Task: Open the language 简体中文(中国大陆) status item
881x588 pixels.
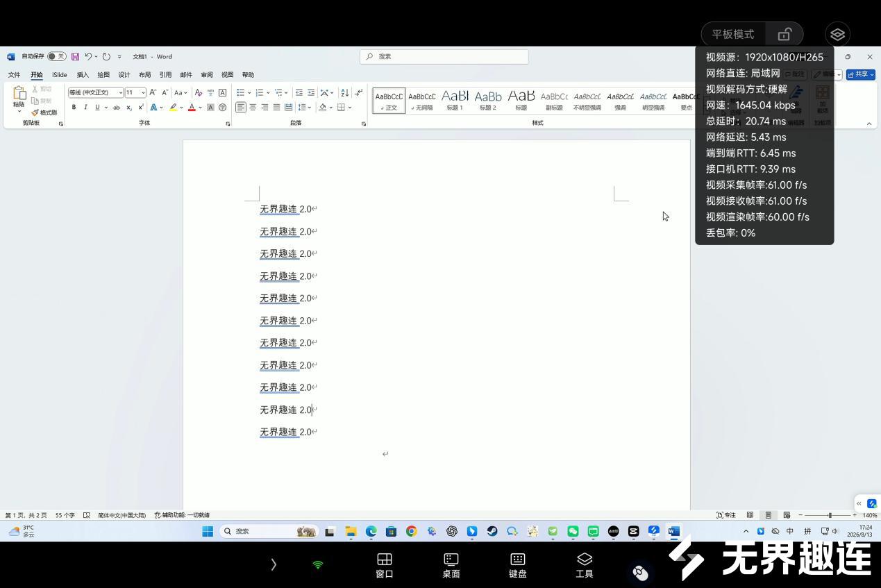Action: 121,515
